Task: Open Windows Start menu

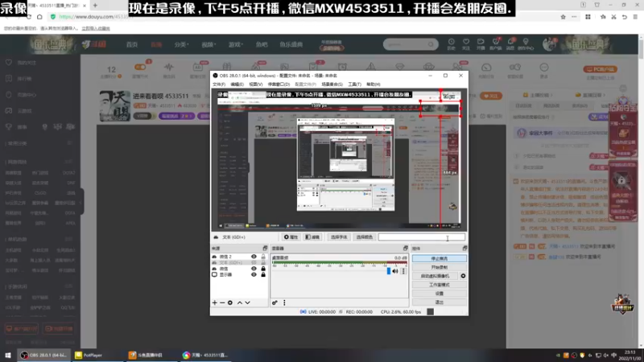Action: pos(8,355)
